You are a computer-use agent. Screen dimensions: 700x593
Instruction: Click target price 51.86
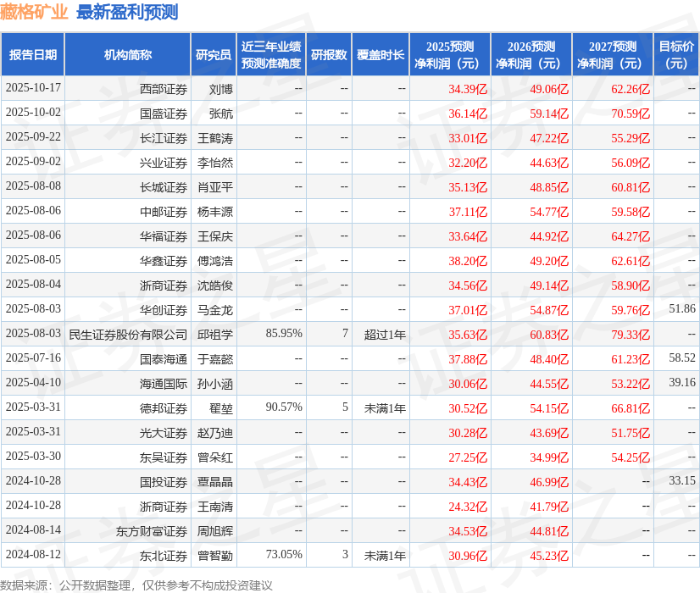[x=682, y=308]
